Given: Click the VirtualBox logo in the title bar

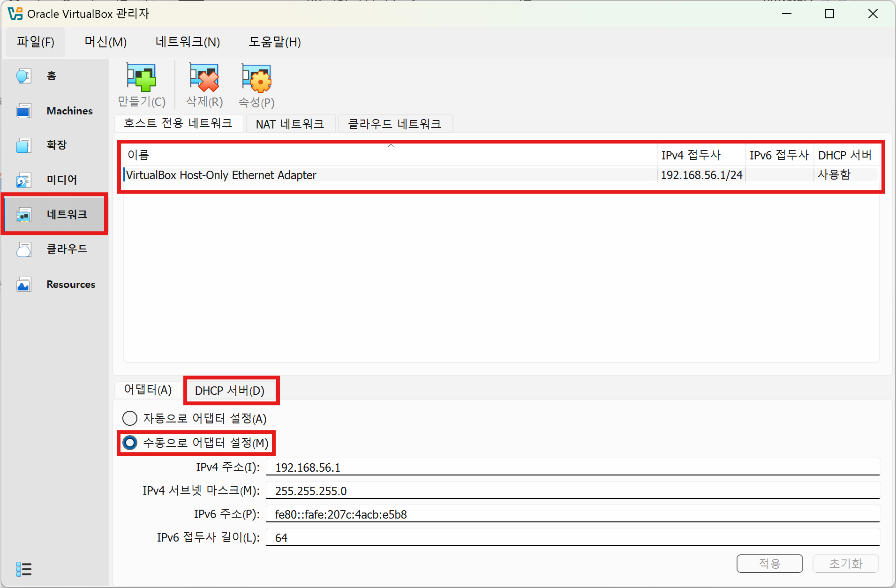Looking at the screenshot, I should click(15, 14).
